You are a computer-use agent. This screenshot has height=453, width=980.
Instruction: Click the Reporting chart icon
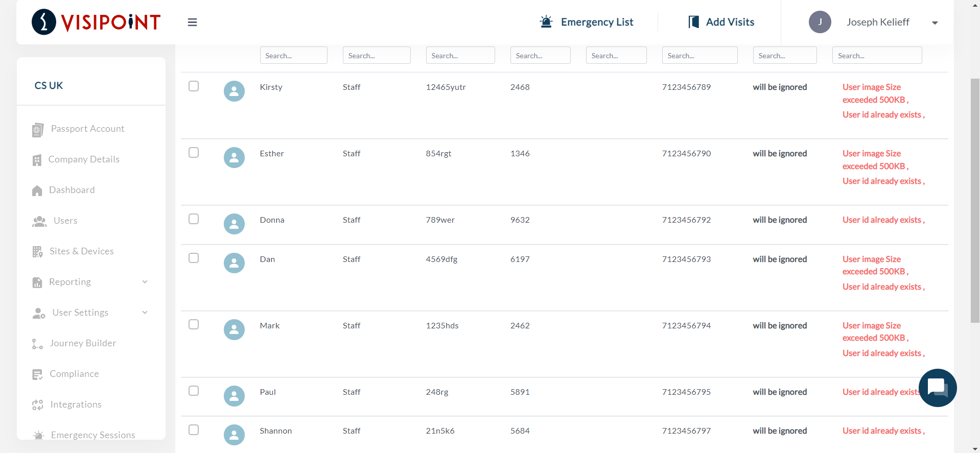[x=37, y=282]
